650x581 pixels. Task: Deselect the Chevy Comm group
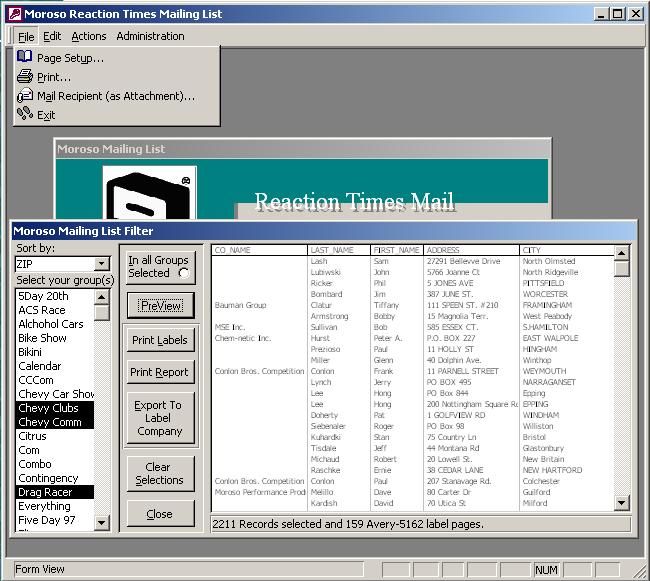[x=56, y=422]
